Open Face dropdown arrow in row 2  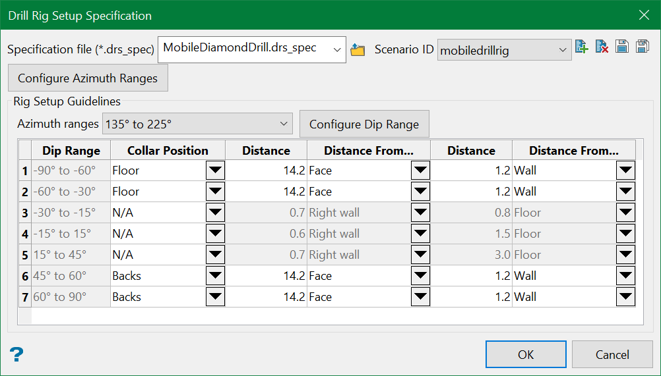[420, 191]
